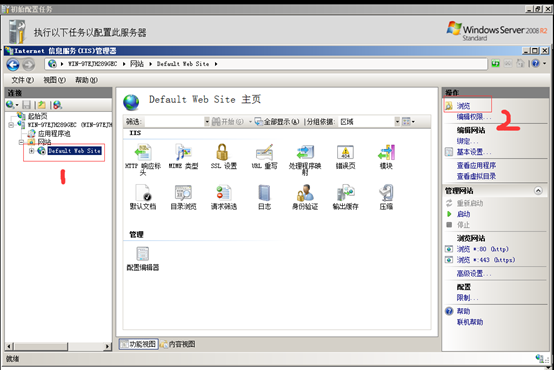Viewport: 554px width, 370px height.
Task: Open the 配置编辑器 icon
Action: (x=143, y=259)
